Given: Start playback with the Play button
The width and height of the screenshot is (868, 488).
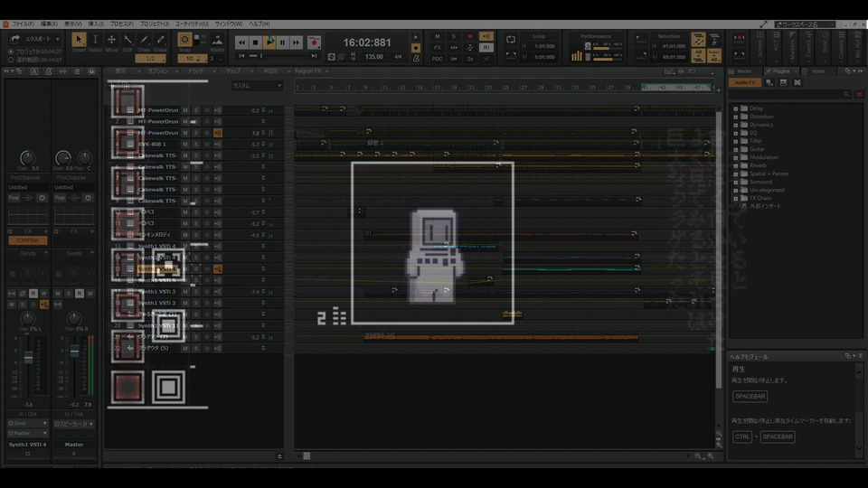Looking at the screenshot, I should pos(269,42).
